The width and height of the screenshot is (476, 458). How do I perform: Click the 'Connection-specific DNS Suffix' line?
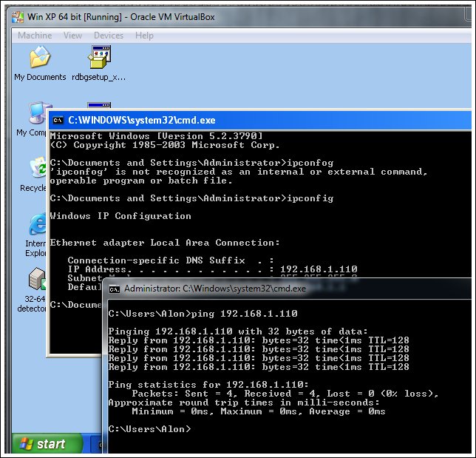pyautogui.click(x=171, y=260)
